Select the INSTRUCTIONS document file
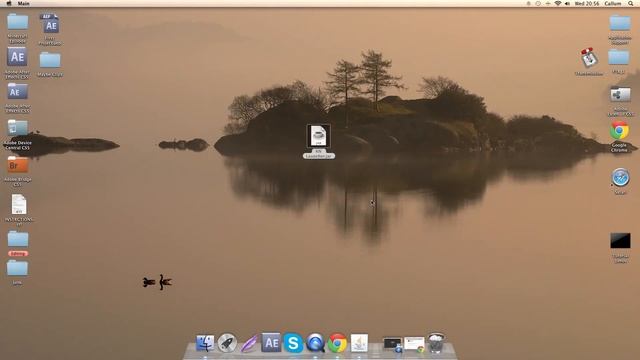Image resolution: width=640 pixels, height=360 pixels. [19, 204]
